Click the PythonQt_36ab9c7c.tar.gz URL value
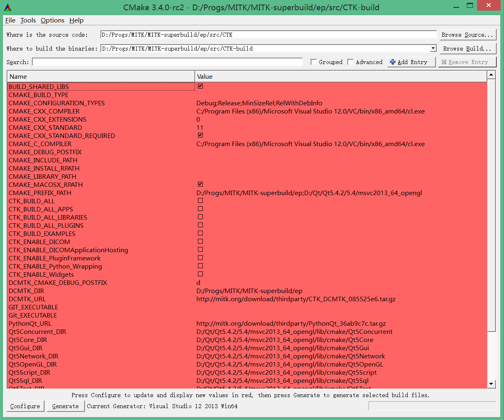Screen dimensions: 504x420 [291, 323]
